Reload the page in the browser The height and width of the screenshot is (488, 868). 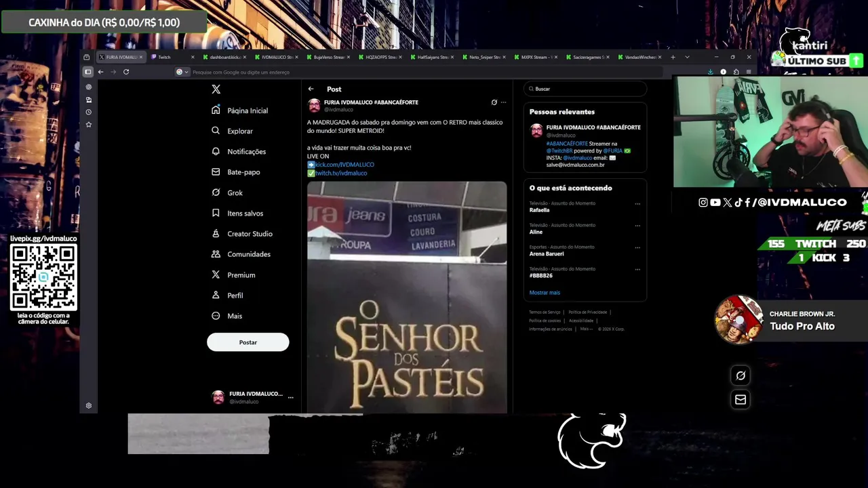(126, 72)
